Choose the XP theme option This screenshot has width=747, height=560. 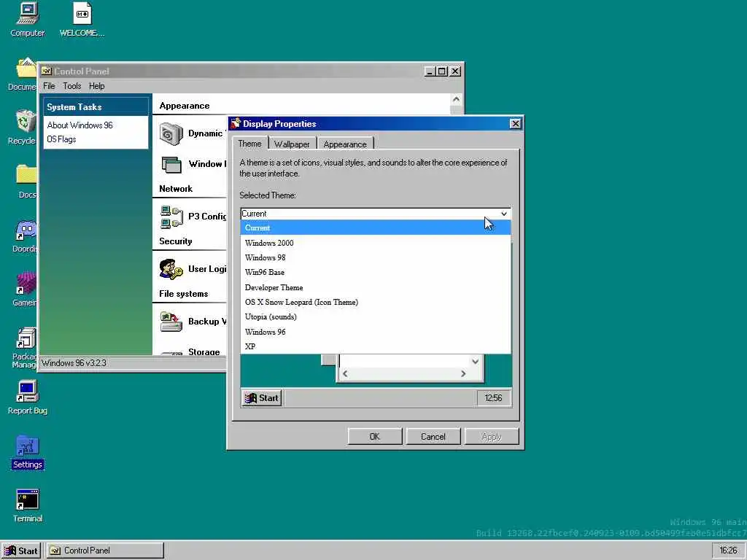point(376,346)
